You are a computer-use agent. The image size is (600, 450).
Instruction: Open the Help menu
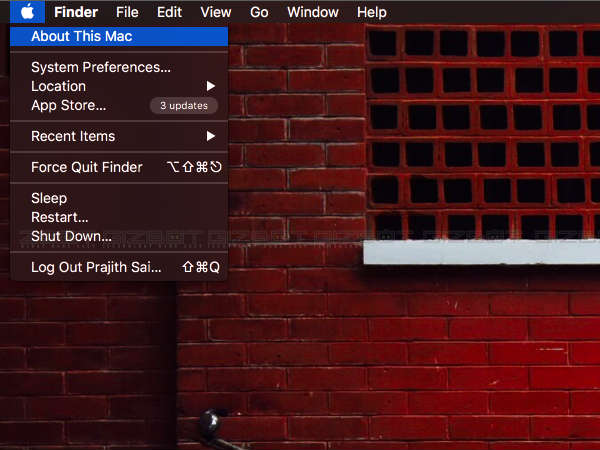coord(371,12)
